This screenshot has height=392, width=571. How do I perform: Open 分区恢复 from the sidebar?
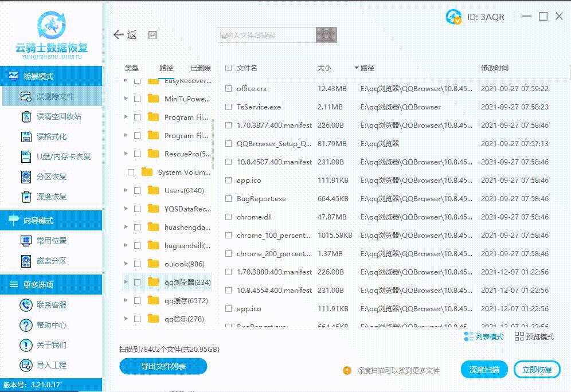click(x=51, y=177)
